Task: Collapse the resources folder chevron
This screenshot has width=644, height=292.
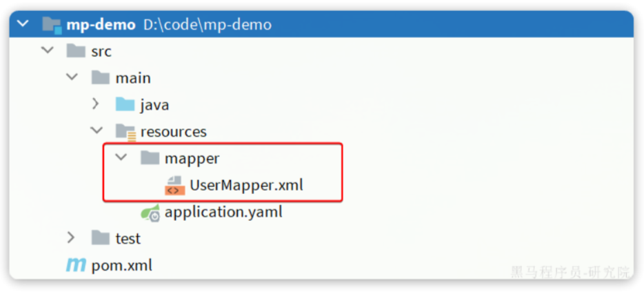Action: pos(97,130)
